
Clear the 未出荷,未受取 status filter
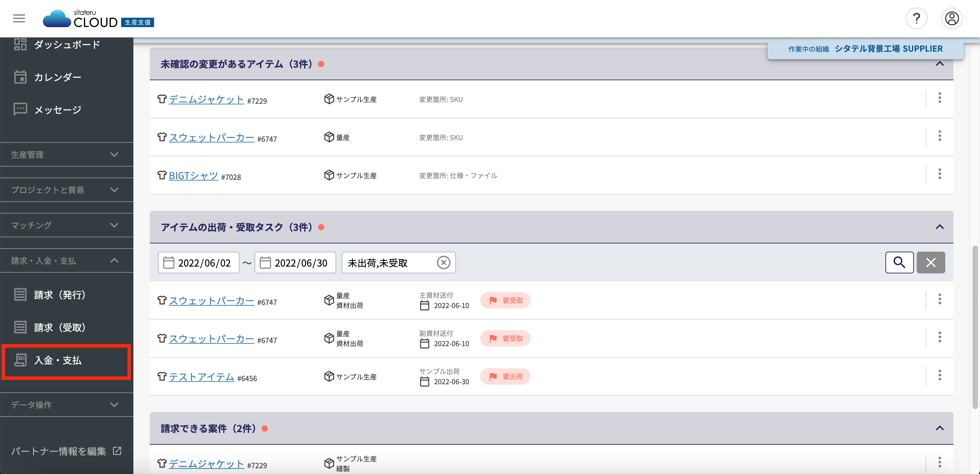pos(443,263)
